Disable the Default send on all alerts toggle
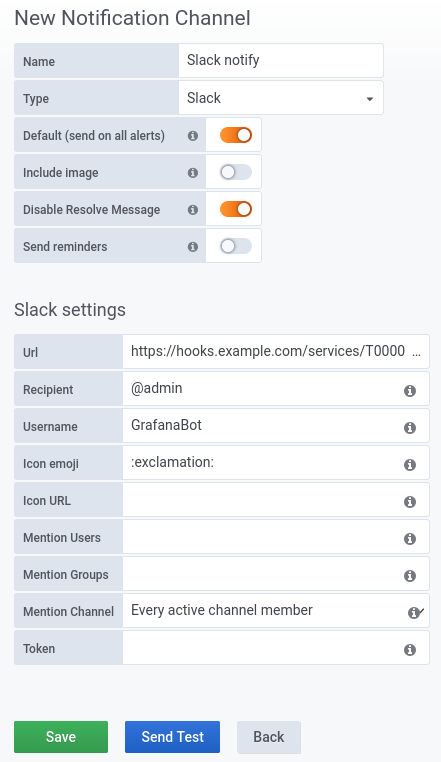 coord(236,135)
